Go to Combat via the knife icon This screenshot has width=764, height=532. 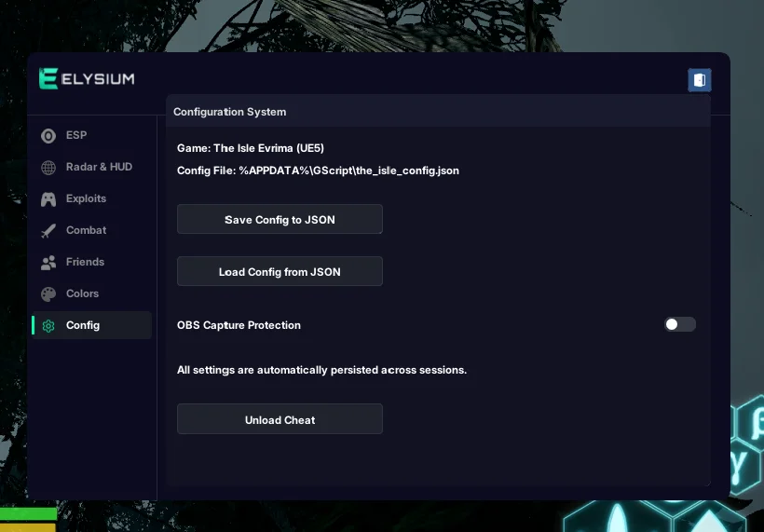(x=48, y=231)
